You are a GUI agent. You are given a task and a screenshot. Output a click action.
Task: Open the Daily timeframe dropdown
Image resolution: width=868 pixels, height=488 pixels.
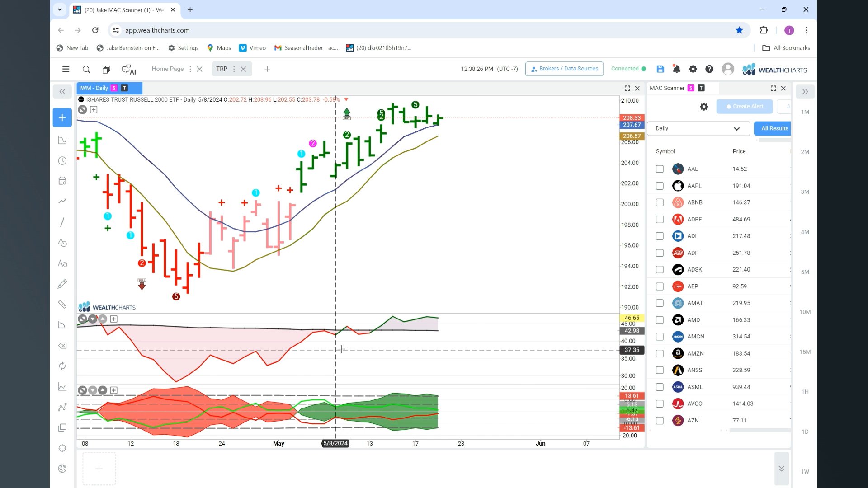698,128
